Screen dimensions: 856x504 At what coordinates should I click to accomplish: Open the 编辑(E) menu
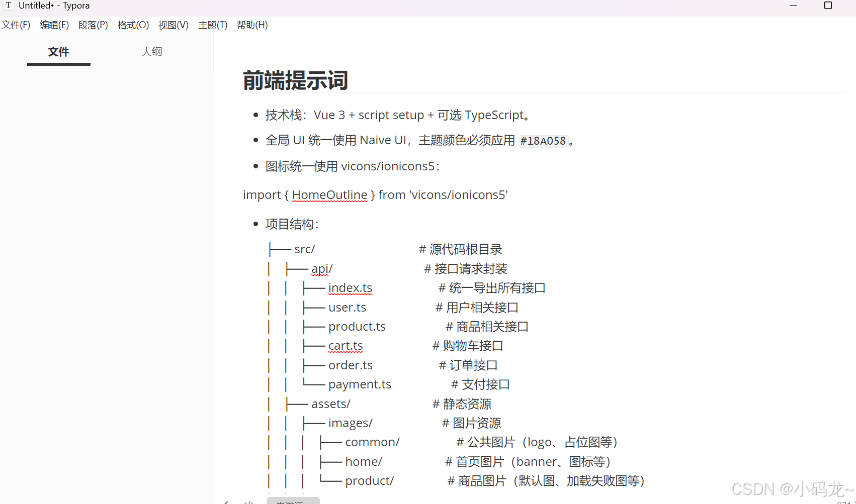54,25
